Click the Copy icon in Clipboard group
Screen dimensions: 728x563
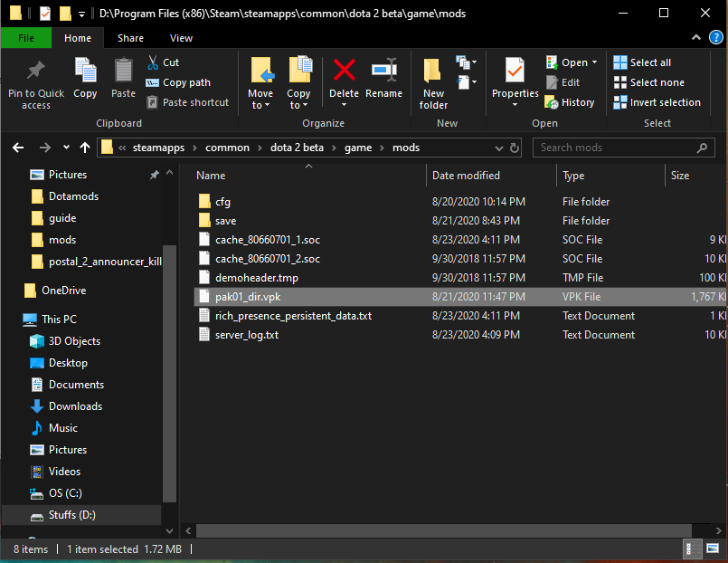85,71
